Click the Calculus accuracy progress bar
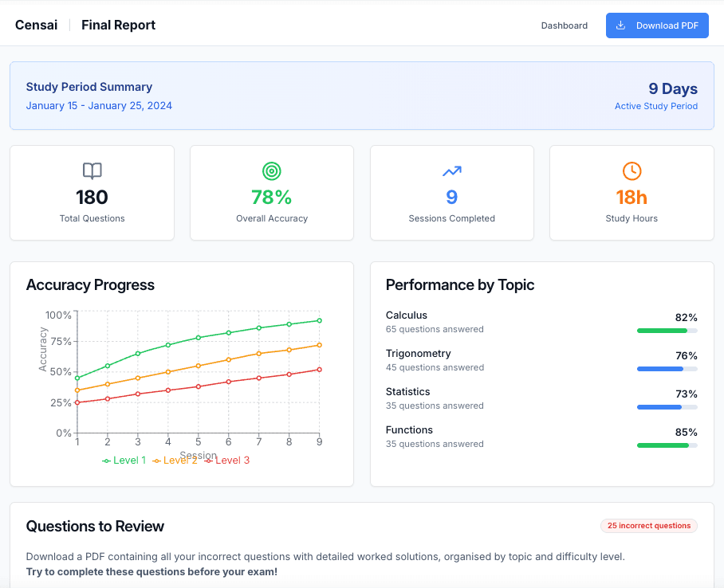The height and width of the screenshot is (588, 724). 667,330
